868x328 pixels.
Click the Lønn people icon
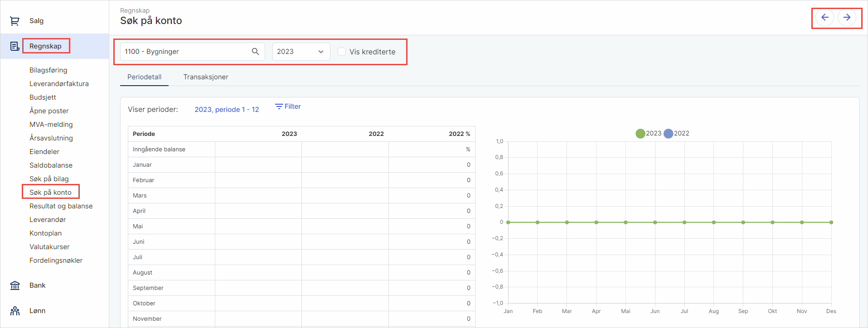point(15,311)
